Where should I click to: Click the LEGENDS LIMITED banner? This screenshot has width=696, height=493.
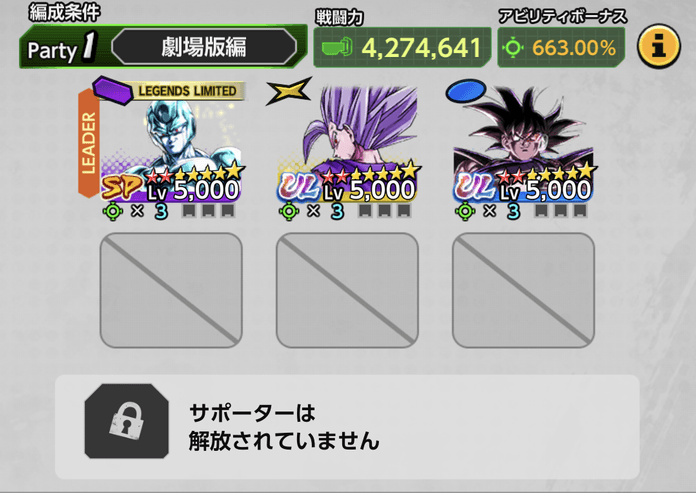pyautogui.click(x=188, y=91)
